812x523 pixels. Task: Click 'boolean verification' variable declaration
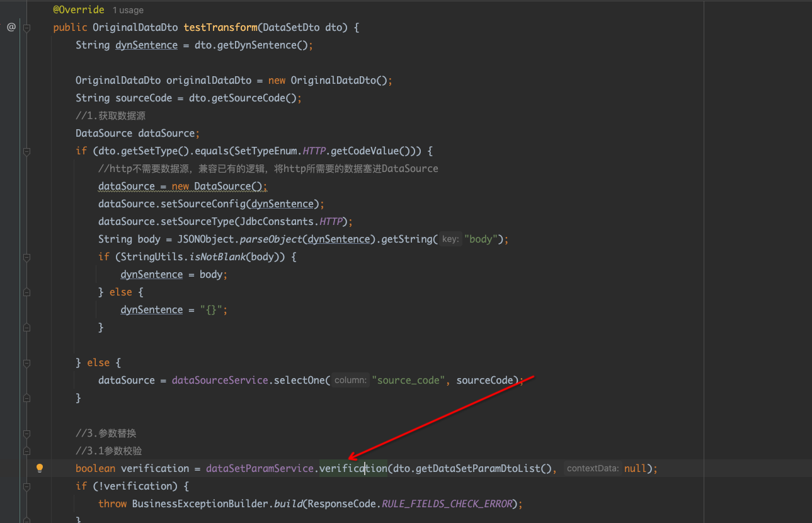tap(132, 468)
